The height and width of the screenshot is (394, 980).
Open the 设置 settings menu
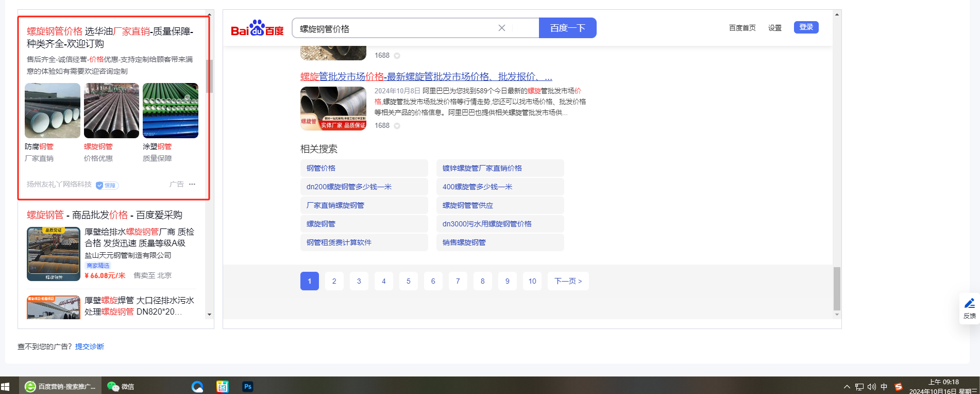click(x=775, y=28)
